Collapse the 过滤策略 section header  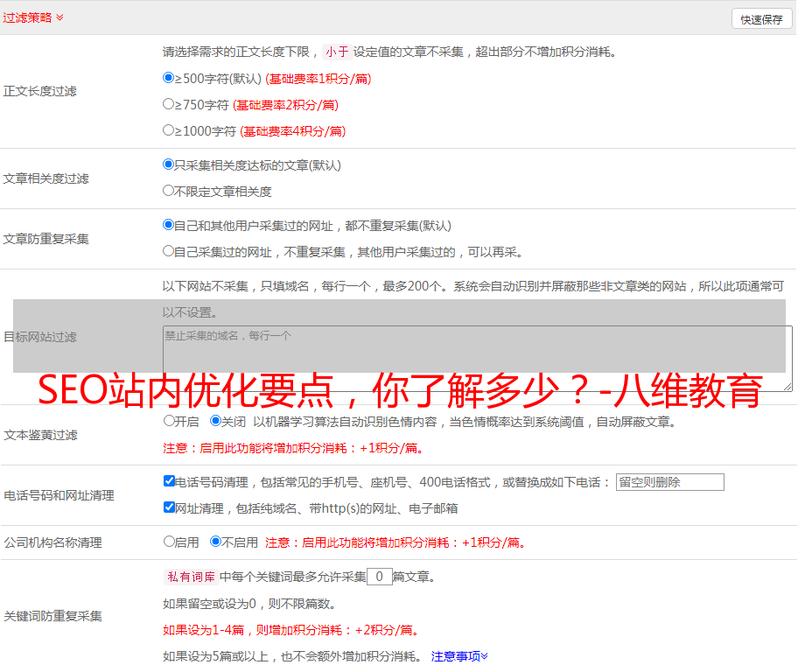coord(33,17)
